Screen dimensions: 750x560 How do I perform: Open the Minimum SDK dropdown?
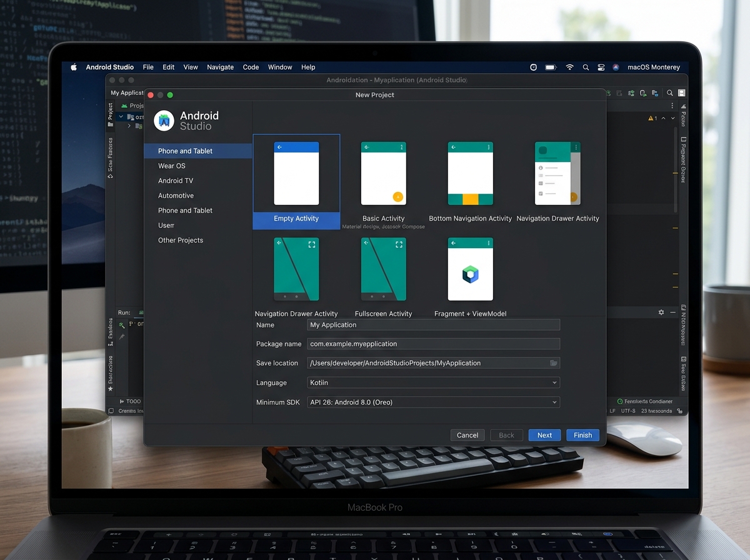coord(433,402)
